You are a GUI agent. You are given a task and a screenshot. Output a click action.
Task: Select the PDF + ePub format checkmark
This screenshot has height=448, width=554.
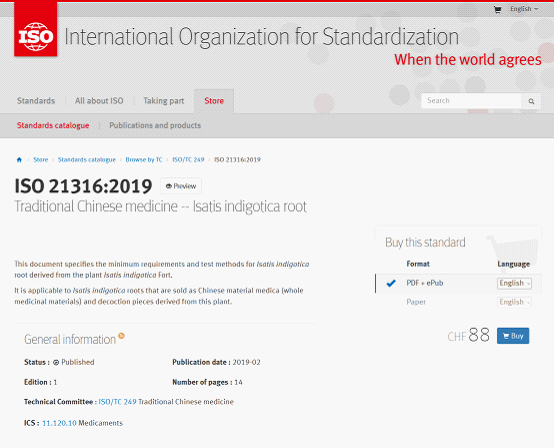pos(391,283)
